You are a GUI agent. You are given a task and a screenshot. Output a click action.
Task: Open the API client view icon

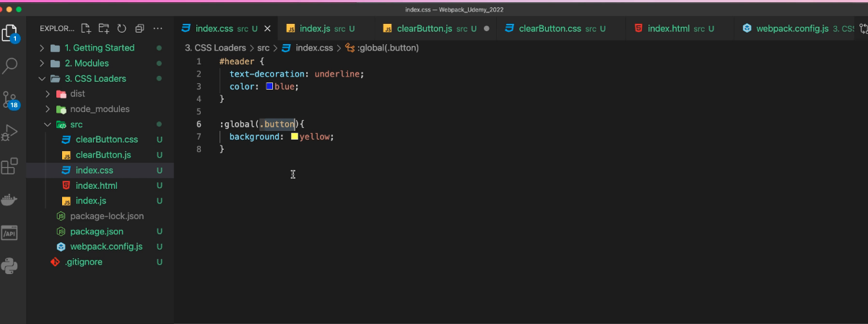pos(10,233)
